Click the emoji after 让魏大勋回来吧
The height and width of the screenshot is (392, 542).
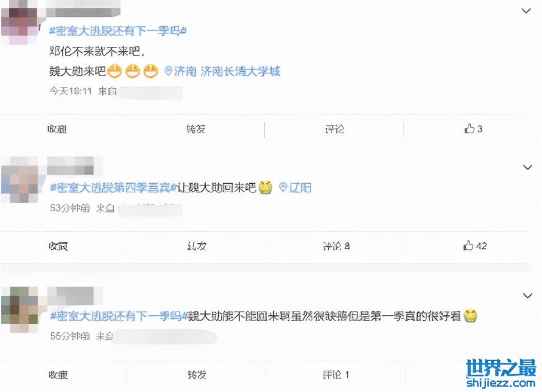266,187
